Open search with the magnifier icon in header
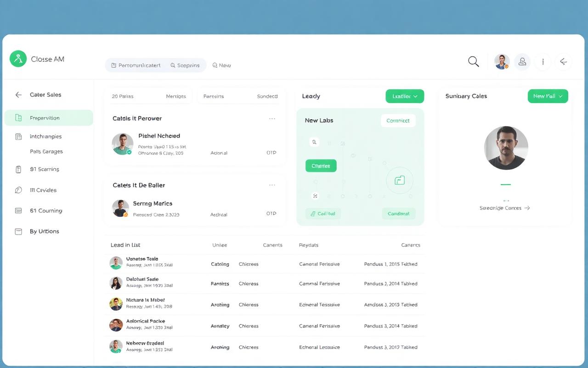Image resolution: width=588 pixels, height=368 pixels. (x=473, y=61)
